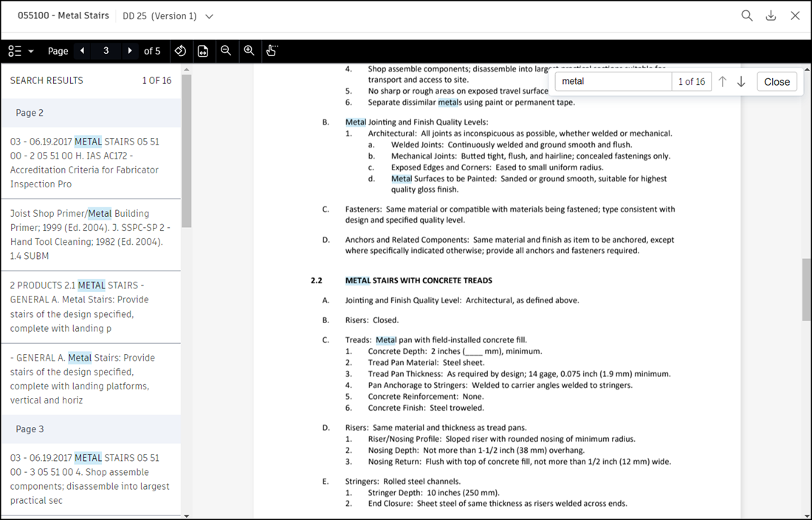Click the page number field showing 3

[x=106, y=51]
